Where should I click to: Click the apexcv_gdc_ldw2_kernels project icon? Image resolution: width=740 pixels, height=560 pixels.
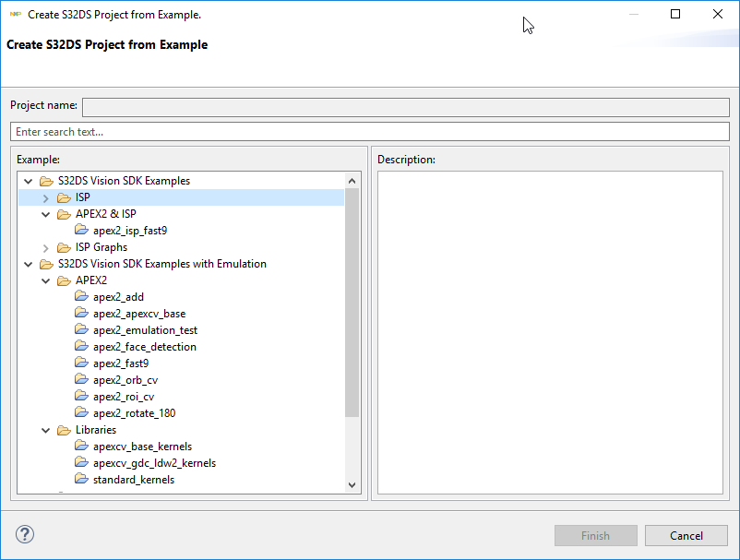tap(81, 463)
